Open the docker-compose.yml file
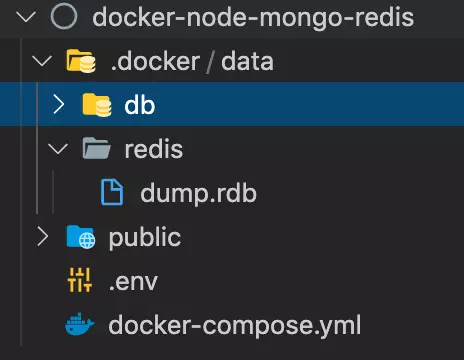The width and height of the screenshot is (464, 360). 235,325
